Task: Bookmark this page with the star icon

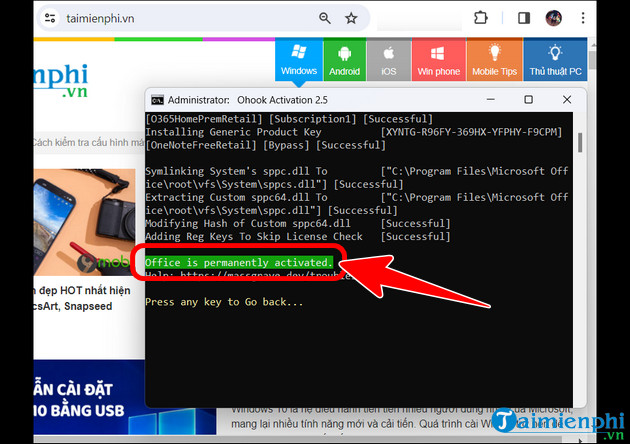Action: pyautogui.click(x=351, y=18)
